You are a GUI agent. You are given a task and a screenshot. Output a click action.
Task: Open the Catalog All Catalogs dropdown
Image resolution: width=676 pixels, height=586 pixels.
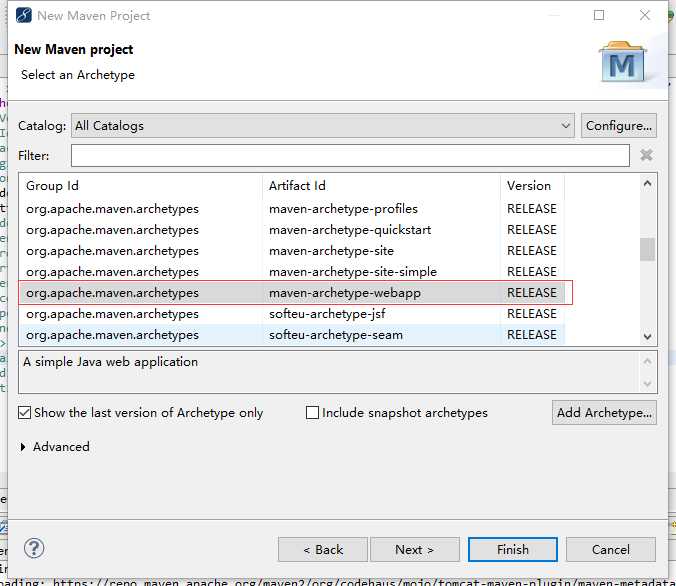click(x=322, y=125)
